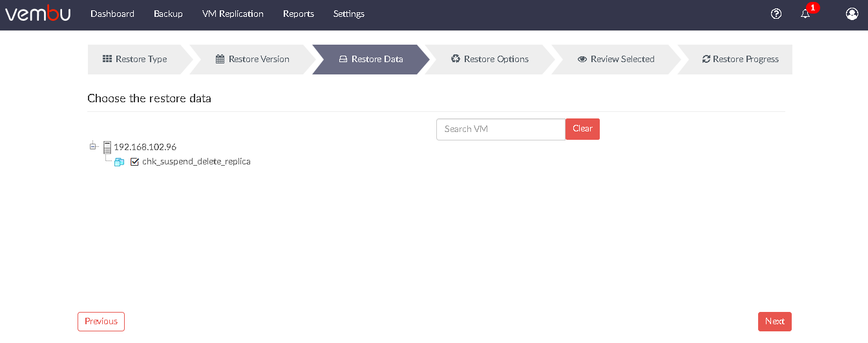Image resolution: width=868 pixels, height=343 pixels.
Task: Click the grid icon on Restore Type step
Action: [107, 59]
